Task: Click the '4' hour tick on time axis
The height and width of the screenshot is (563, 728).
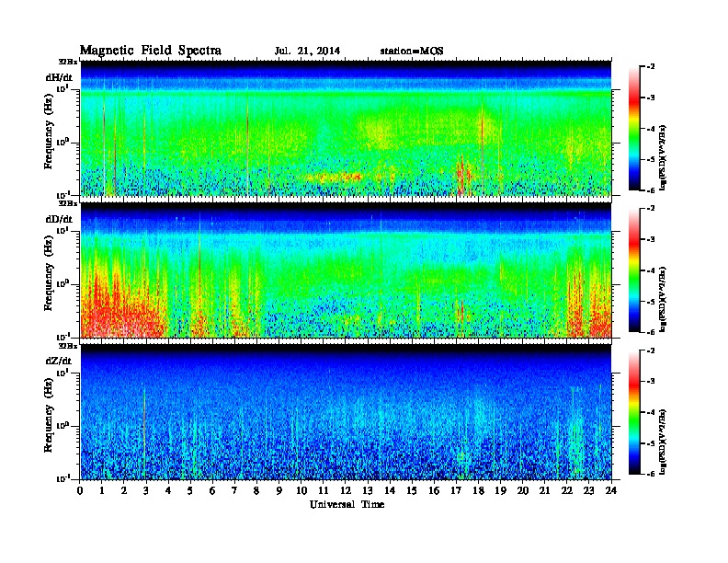Action: [168, 491]
